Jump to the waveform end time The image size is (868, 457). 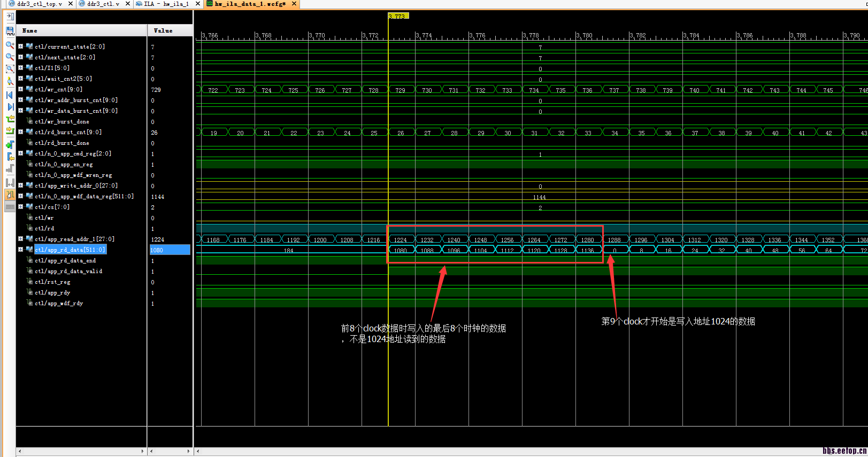(x=10, y=107)
